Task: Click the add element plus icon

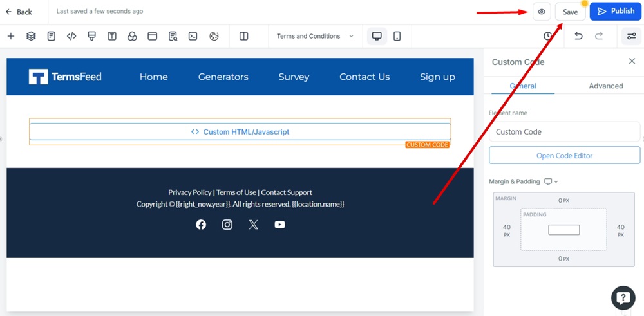Action: click(x=11, y=36)
